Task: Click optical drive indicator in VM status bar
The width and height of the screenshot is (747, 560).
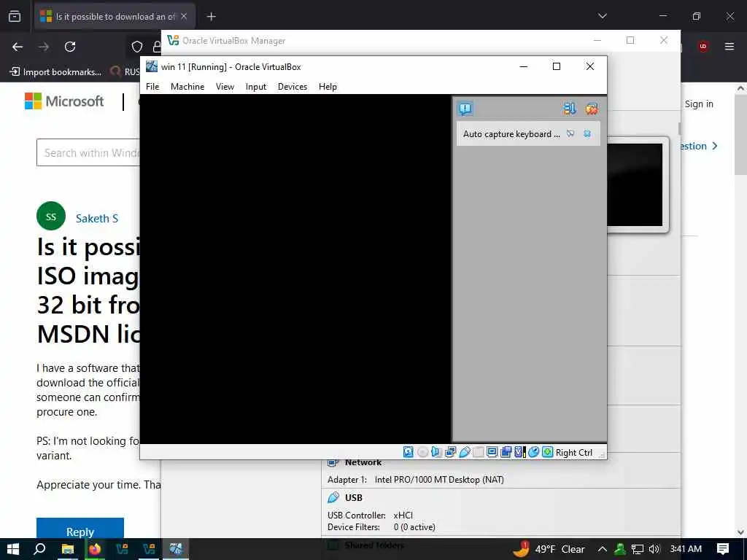Action: (x=422, y=452)
